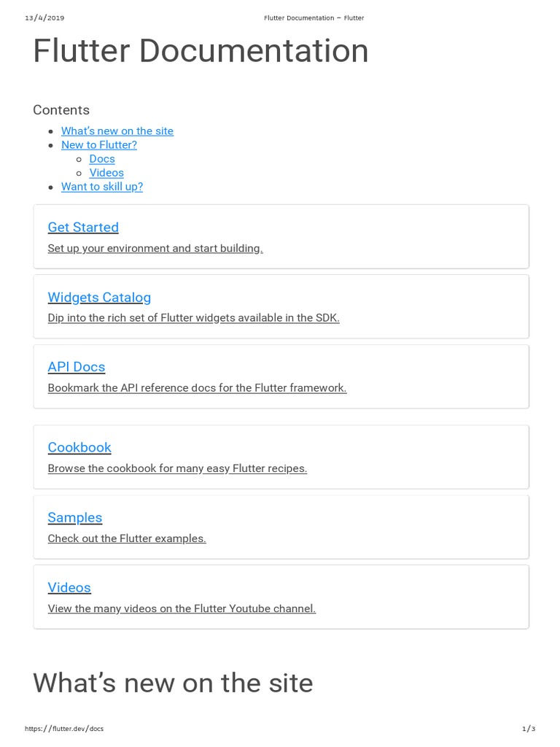Image resolution: width=560 pixels, height=747 pixels.
Task: Open the Get Started card title
Action: tap(83, 228)
